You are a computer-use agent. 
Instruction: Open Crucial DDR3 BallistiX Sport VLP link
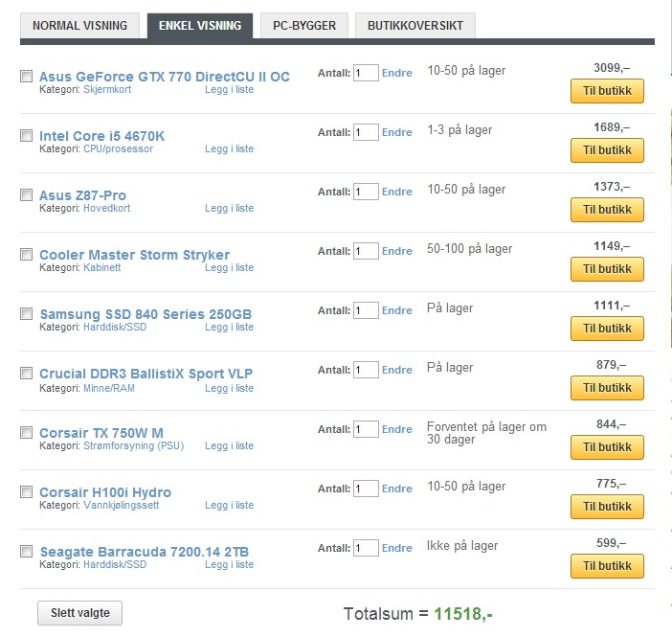(x=146, y=374)
